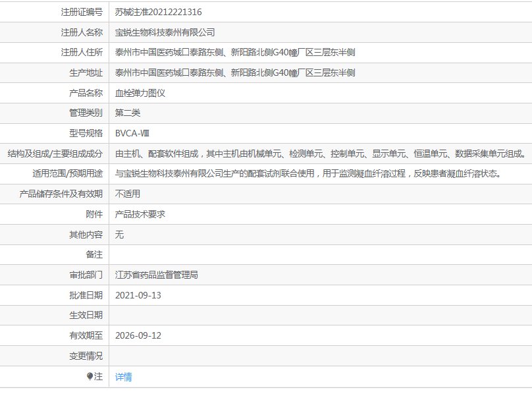The width and height of the screenshot is (532, 394).
Task: Click approval department 江苏省药品监督管理局
Action: (x=157, y=275)
